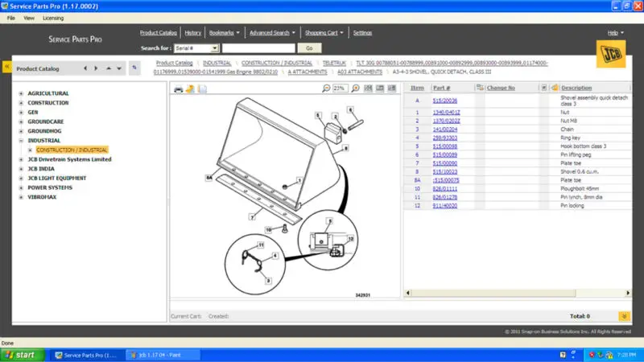This screenshot has width=644, height=362.
Task: Select the last layout view icon
Action: pos(392,88)
